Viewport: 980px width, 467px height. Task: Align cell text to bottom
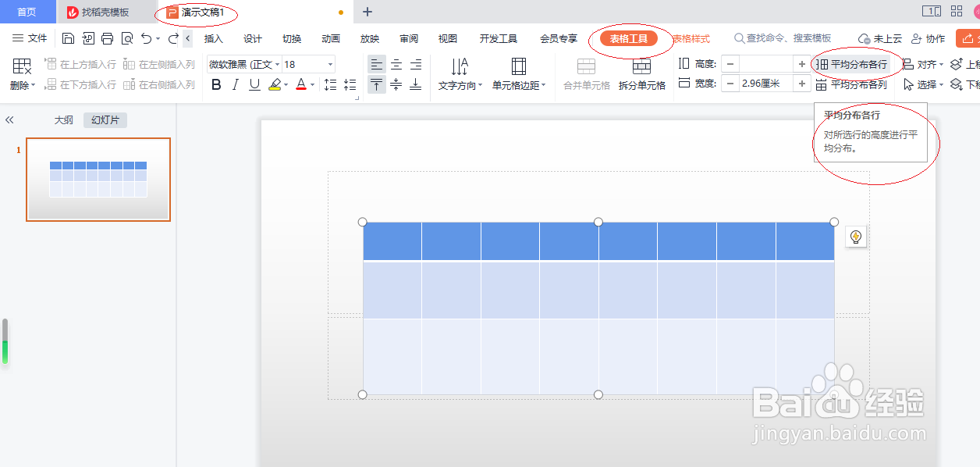416,84
